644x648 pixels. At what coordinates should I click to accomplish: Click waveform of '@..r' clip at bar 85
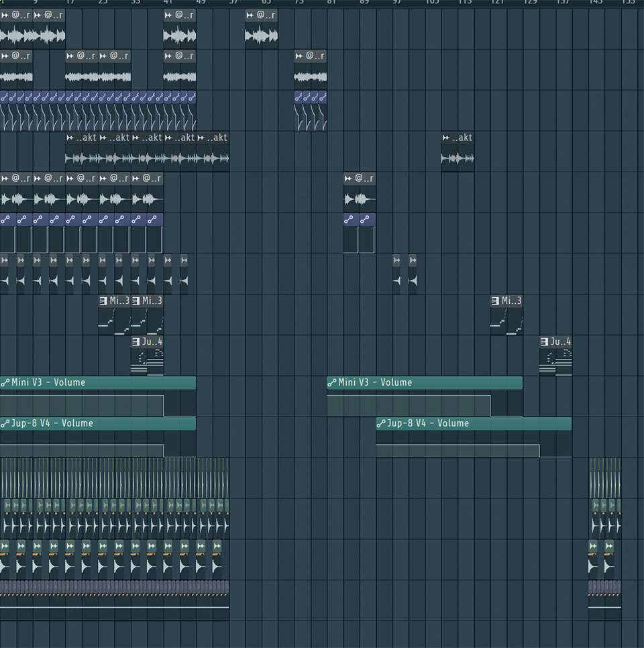pos(360,199)
